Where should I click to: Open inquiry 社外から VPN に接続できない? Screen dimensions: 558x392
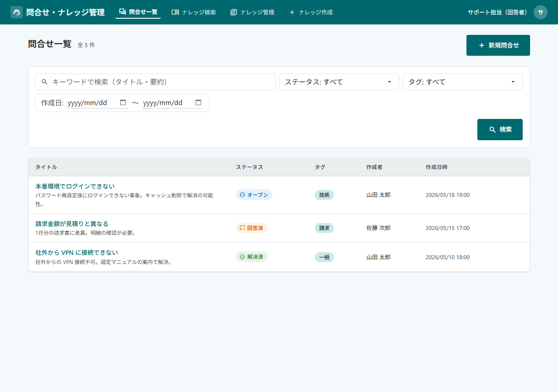click(x=77, y=252)
